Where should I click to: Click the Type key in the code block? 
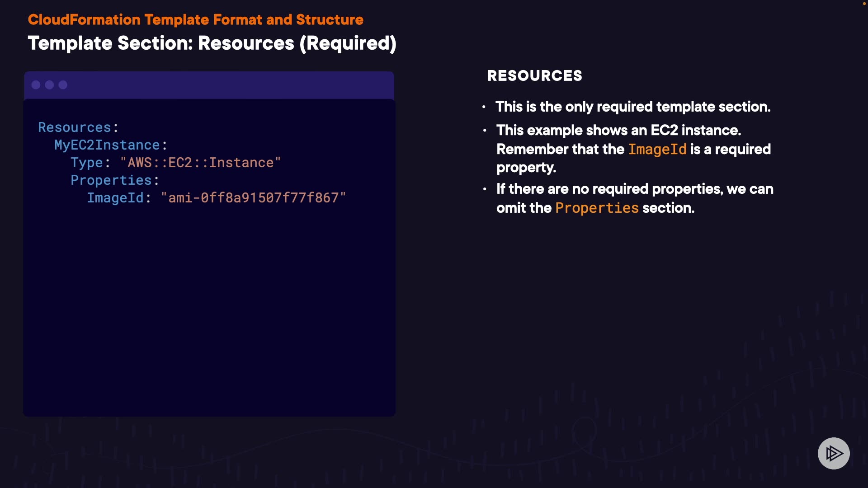(87, 163)
